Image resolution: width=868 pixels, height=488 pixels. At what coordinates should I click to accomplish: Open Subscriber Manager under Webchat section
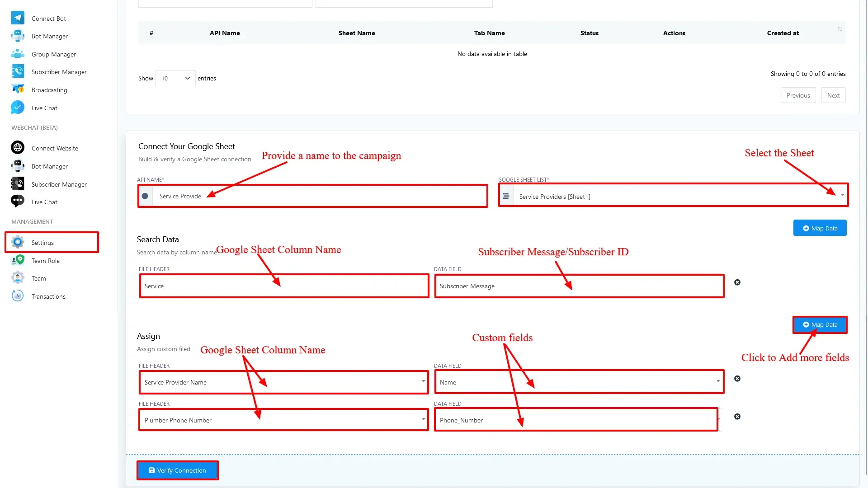click(x=59, y=184)
